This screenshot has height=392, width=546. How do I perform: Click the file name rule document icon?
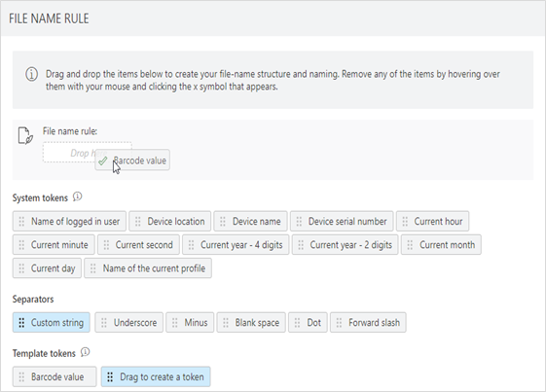[x=25, y=136]
